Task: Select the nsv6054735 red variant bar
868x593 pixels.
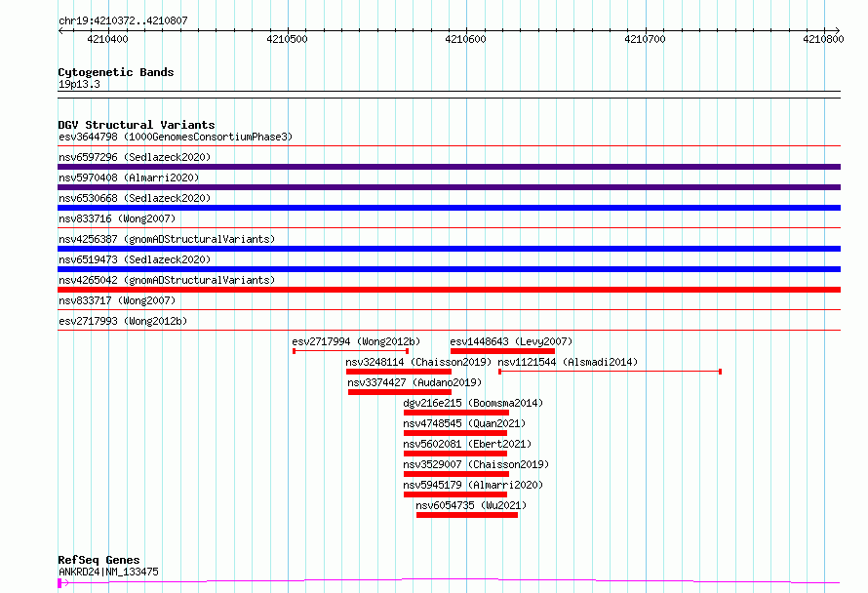Action: 467,515
